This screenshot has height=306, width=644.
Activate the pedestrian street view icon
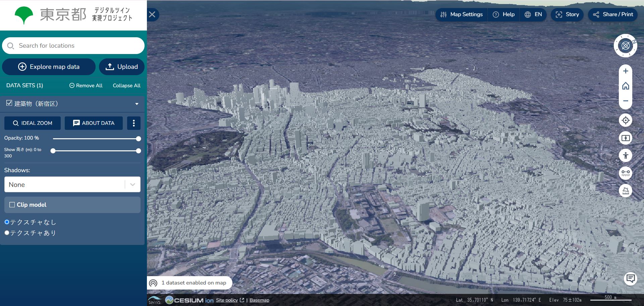pyautogui.click(x=626, y=155)
